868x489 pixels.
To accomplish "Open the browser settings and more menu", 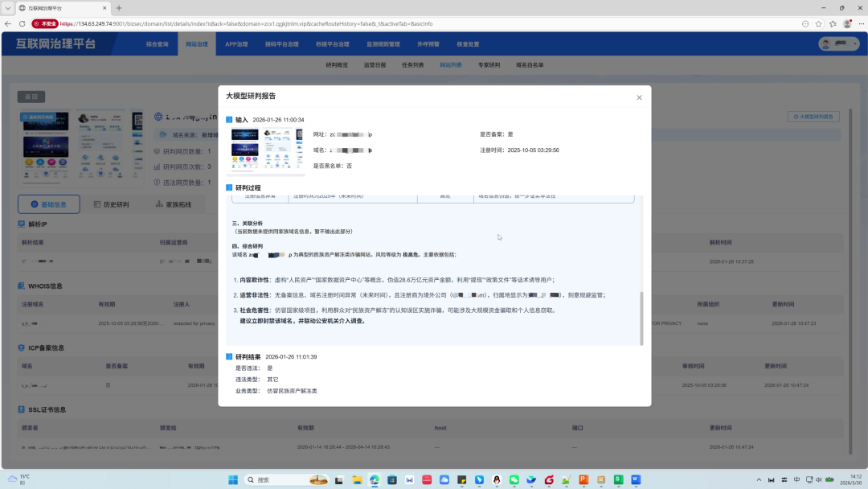I will (x=862, y=24).
